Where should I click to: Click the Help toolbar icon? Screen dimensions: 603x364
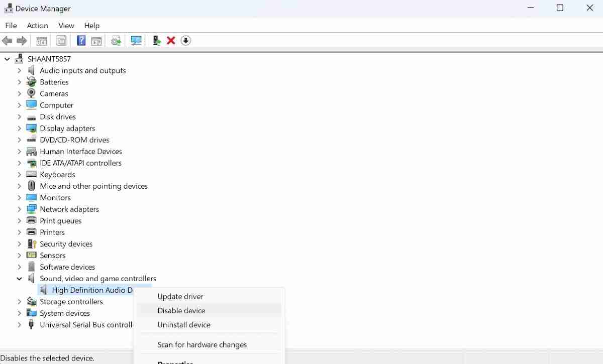point(81,40)
